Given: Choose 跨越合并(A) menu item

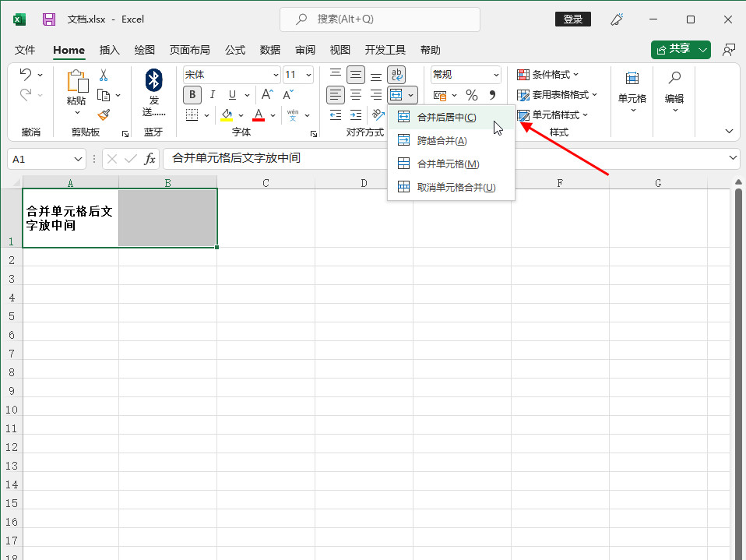Looking at the screenshot, I should (451, 140).
